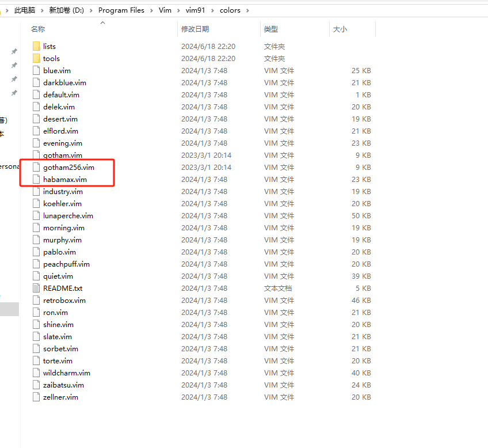Click the 50 KB size of lunaperche.vim

361,216
